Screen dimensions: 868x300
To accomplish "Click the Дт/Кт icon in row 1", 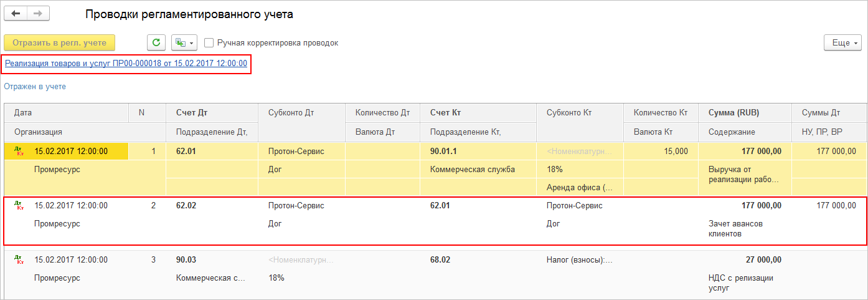I will [x=20, y=151].
